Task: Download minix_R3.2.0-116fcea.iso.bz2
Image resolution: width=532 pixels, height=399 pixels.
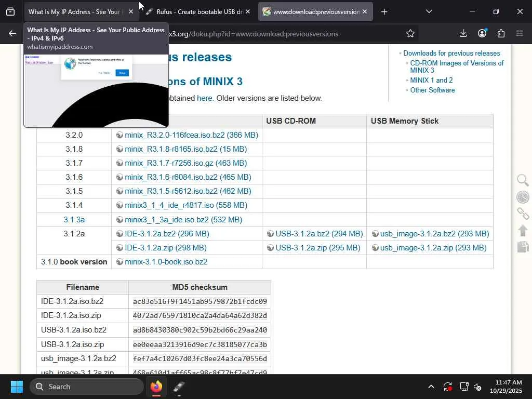Action: pos(191,135)
